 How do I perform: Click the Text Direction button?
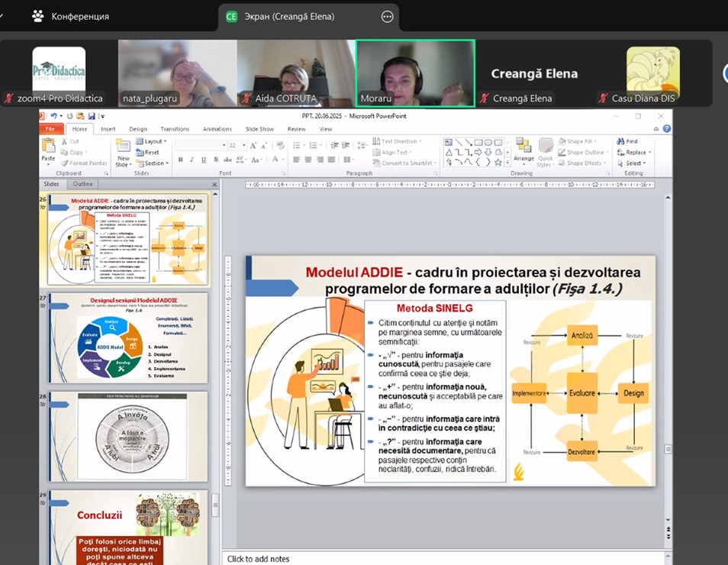point(398,141)
